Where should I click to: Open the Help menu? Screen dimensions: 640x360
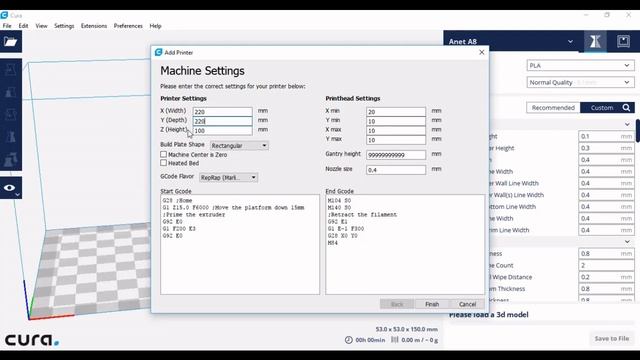[x=156, y=26]
